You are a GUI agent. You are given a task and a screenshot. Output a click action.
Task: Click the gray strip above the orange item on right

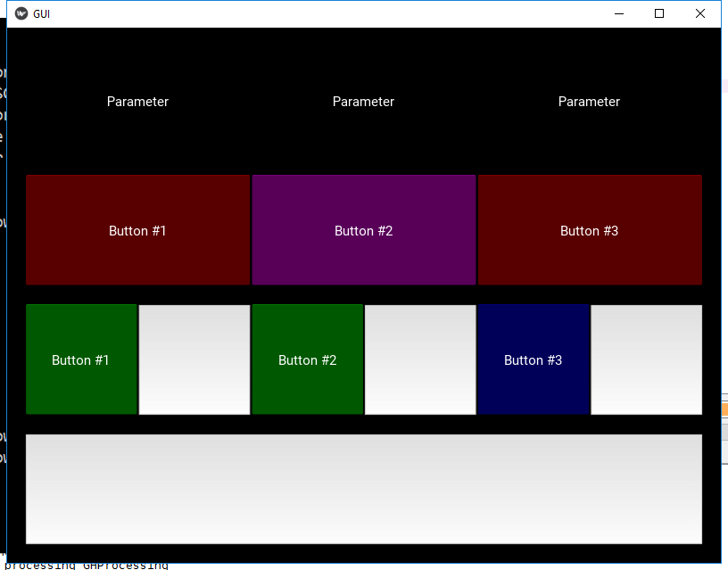[724, 397]
